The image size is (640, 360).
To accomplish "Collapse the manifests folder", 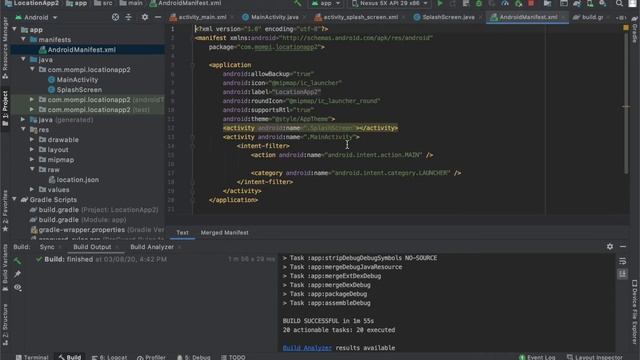I will click(24, 39).
